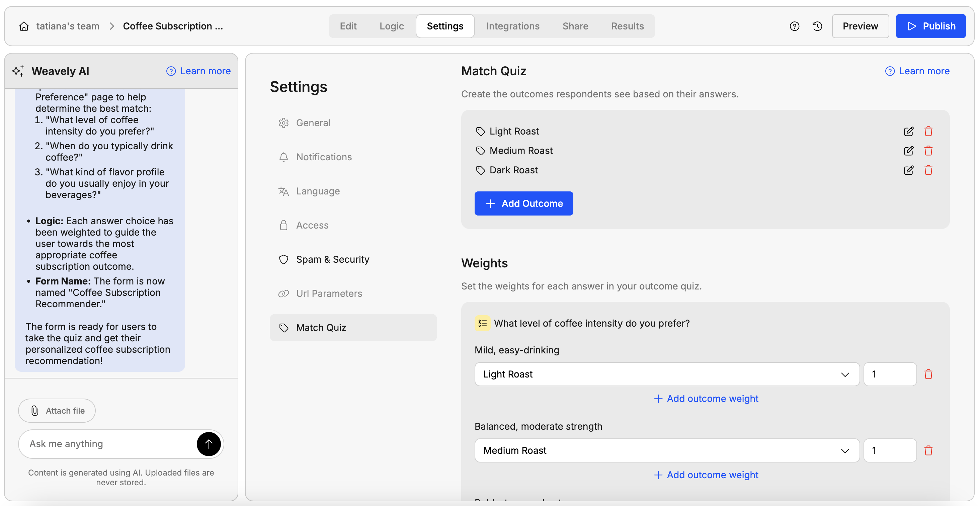This screenshot has width=980, height=506.
Task: Click the Spam & Security shield icon
Action: (x=283, y=259)
